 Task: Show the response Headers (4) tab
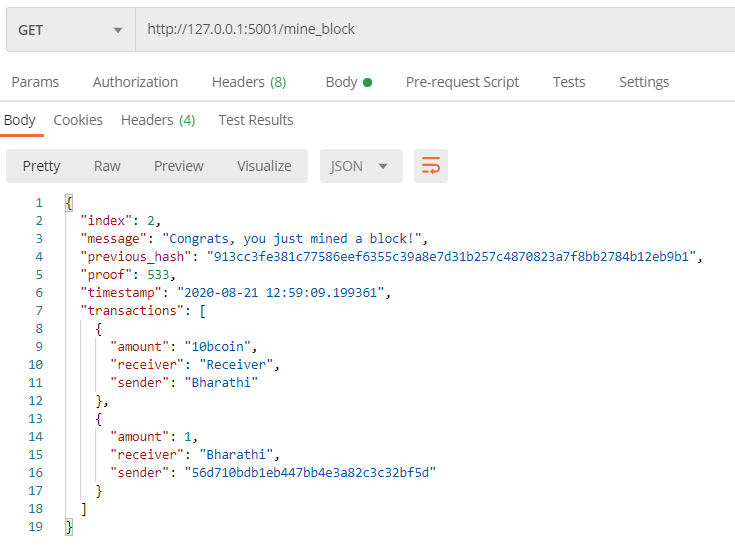[158, 120]
